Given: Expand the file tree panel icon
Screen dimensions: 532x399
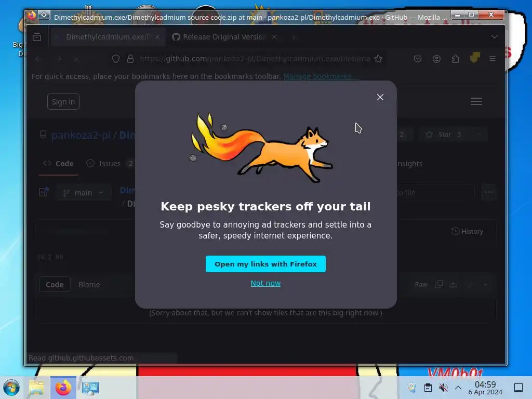Looking at the screenshot, I should (x=44, y=192).
